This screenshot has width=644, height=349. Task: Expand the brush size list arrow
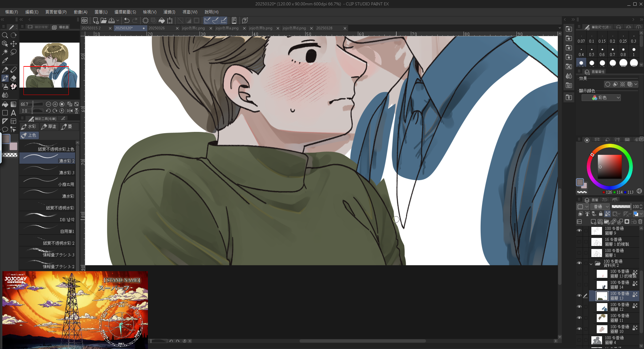point(641,65)
